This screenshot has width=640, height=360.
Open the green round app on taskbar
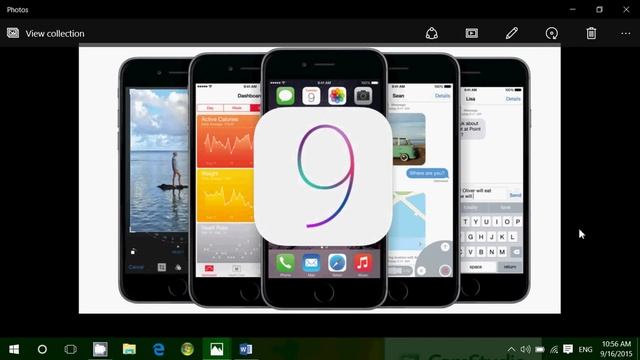(187, 349)
